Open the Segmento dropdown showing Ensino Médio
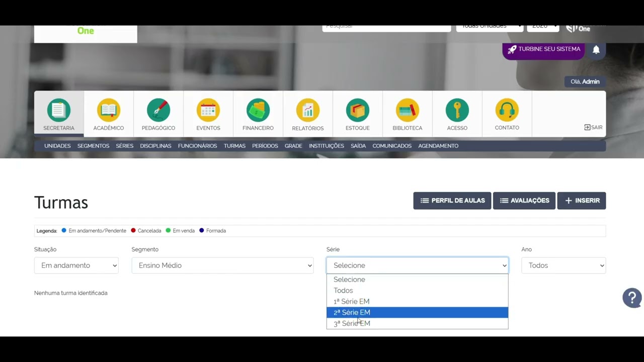Image resolution: width=644 pixels, height=362 pixels. pos(222,265)
